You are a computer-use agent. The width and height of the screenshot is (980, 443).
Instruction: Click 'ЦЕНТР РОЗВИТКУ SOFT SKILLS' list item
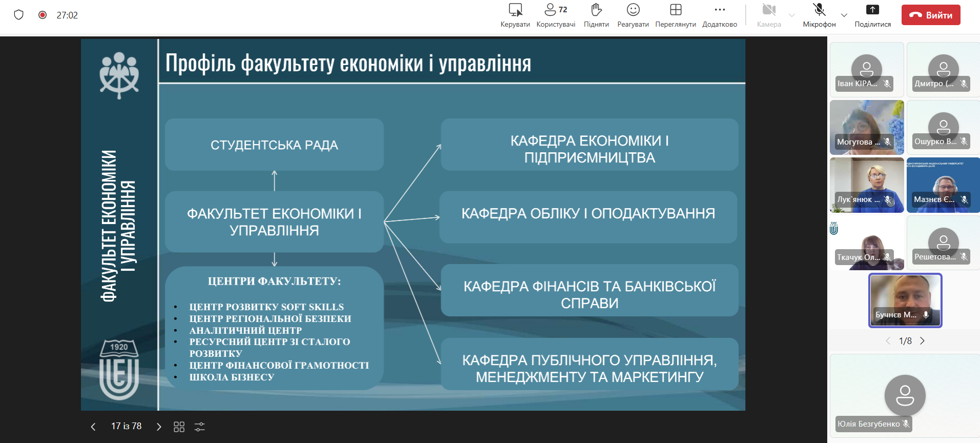click(x=267, y=307)
